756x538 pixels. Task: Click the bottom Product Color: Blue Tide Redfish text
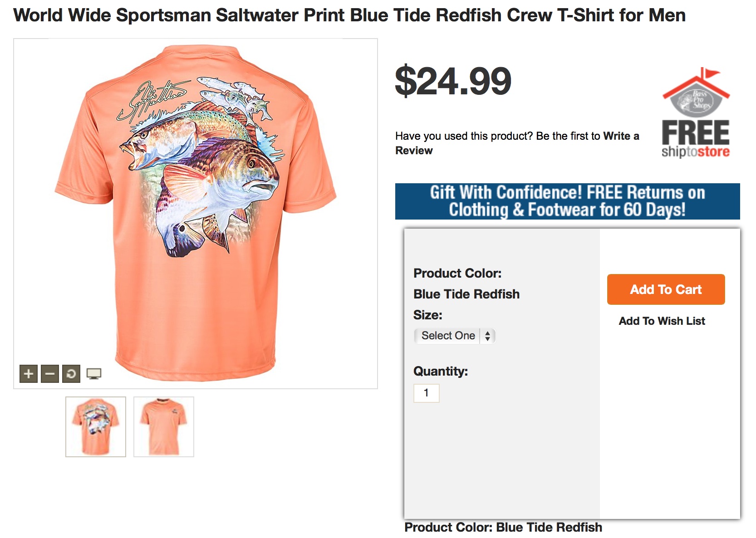coord(503,527)
